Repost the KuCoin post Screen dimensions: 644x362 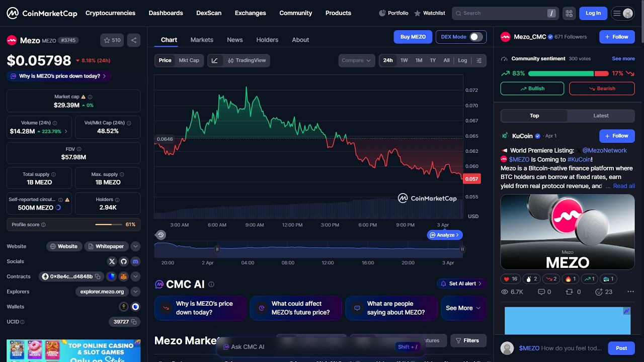point(573,292)
